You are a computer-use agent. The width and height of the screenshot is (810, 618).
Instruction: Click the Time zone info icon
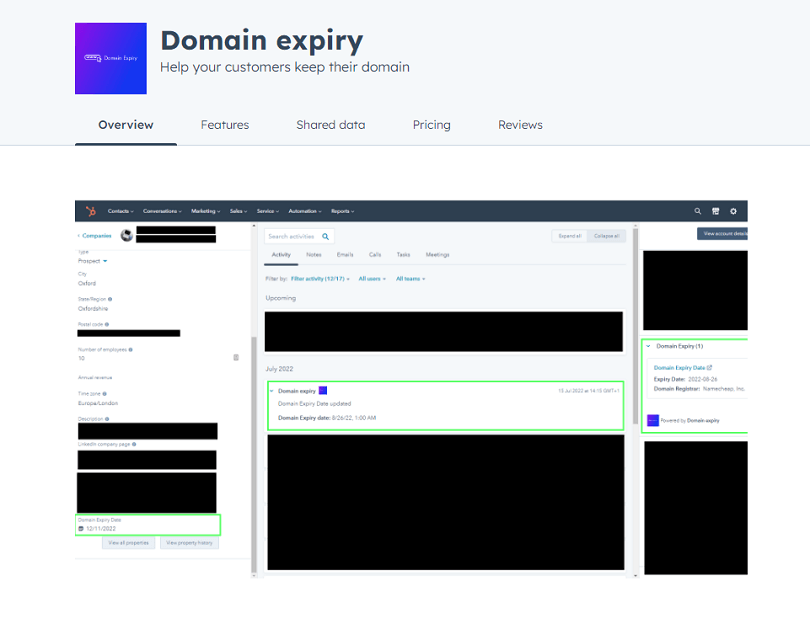(x=104, y=394)
